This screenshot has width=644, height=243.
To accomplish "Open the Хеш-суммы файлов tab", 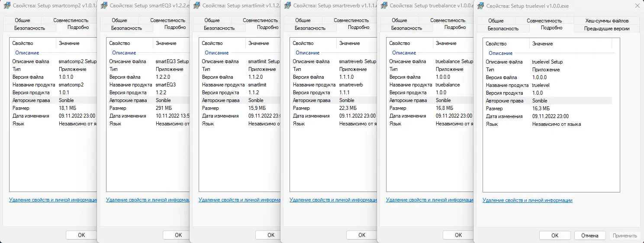I will tap(606, 21).
